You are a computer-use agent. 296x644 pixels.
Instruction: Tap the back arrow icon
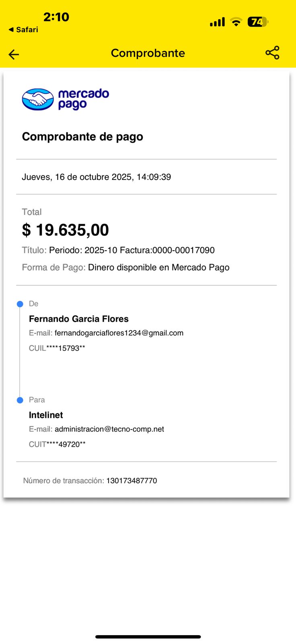click(14, 54)
